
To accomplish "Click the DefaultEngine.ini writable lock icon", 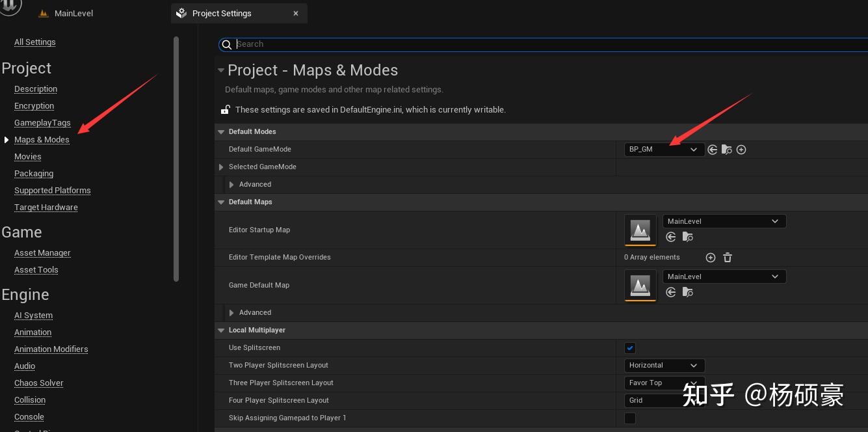I will tap(226, 110).
